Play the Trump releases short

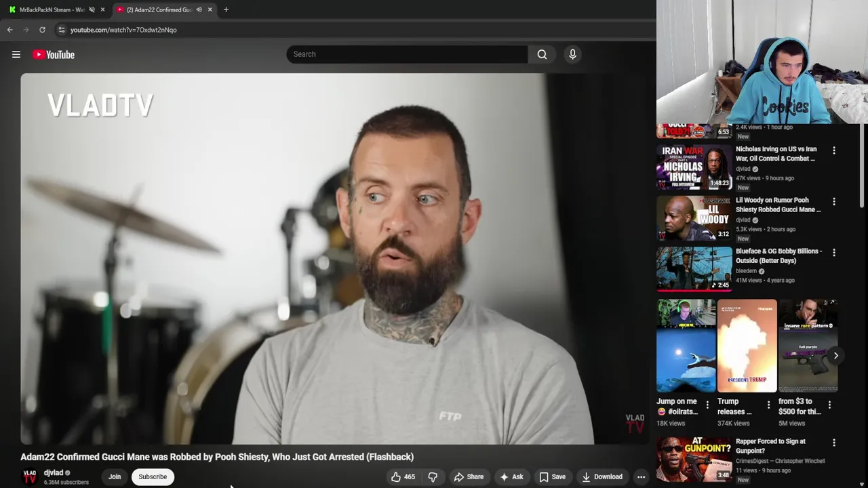747,346
